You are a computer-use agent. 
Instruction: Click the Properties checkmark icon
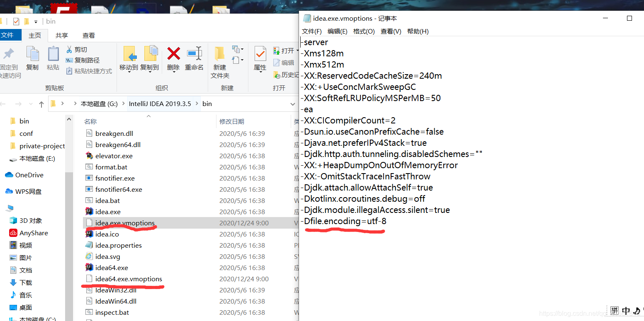tap(260, 54)
